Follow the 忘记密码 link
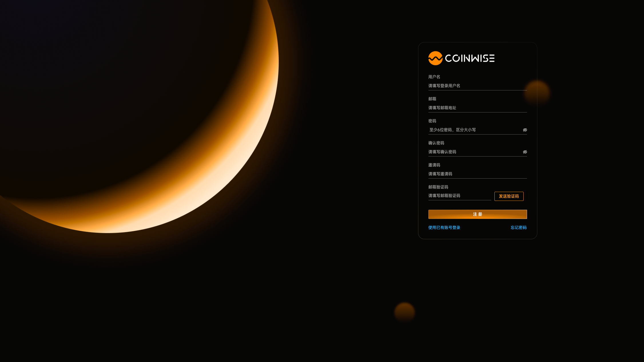644x362 pixels. tap(518, 228)
